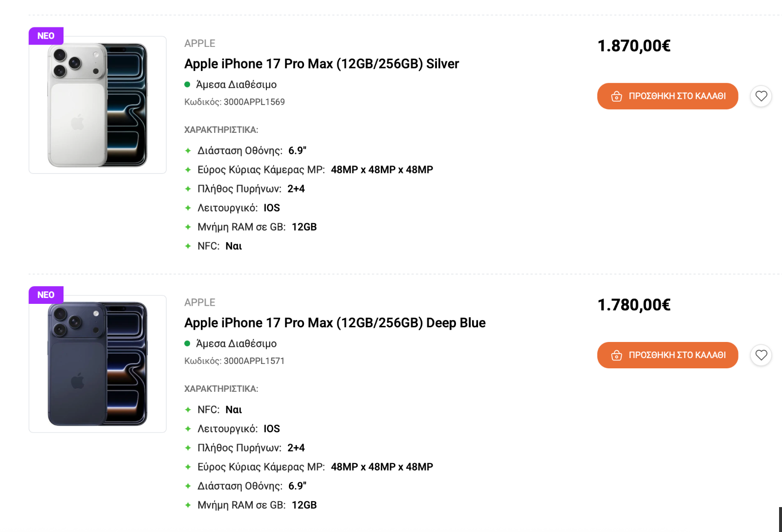Click the Deep Blue iPhone product image

[98, 364]
